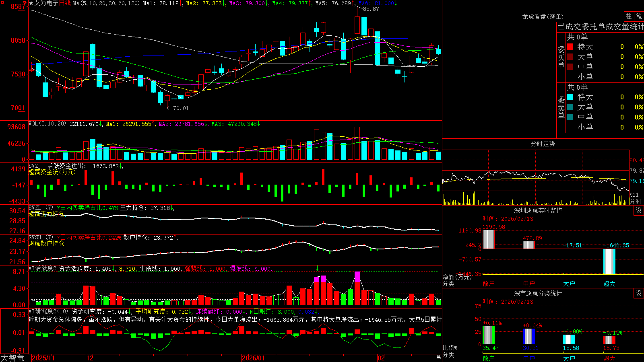
Task: Click the VOL(5,10,20) indicator label
Action: pos(47,124)
